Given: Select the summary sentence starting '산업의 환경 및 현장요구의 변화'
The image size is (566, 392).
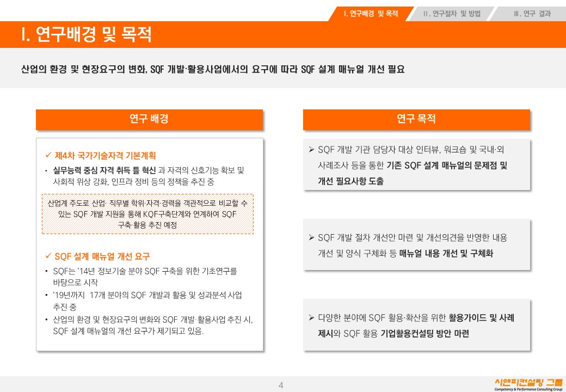Looking at the screenshot, I should (x=213, y=69).
